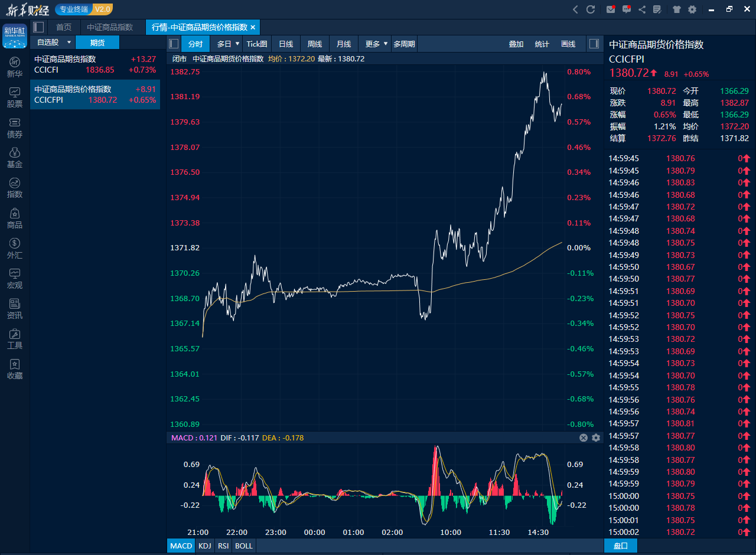Image resolution: width=756 pixels, height=555 pixels.
Task: Open the 外汇 (Forex) sidebar section
Action: tap(15, 249)
